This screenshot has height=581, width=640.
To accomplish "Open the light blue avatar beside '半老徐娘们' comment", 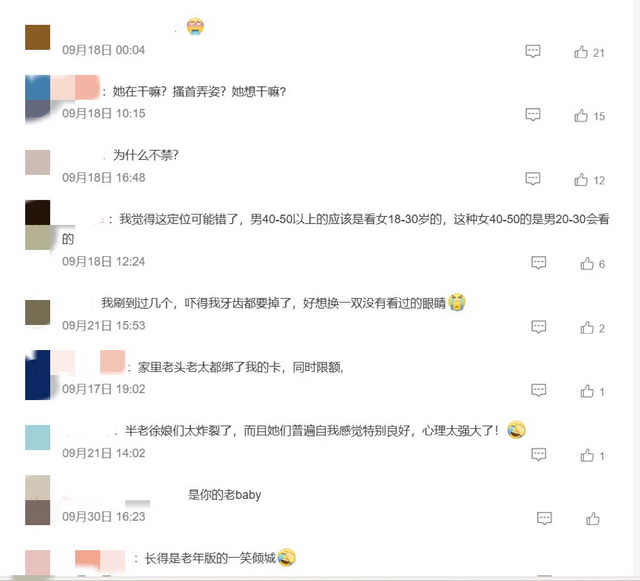I will click(x=38, y=437).
